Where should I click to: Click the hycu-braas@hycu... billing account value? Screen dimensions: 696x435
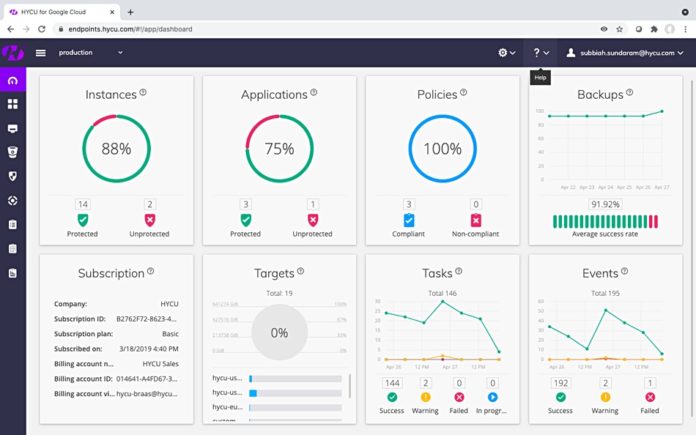[147, 394]
